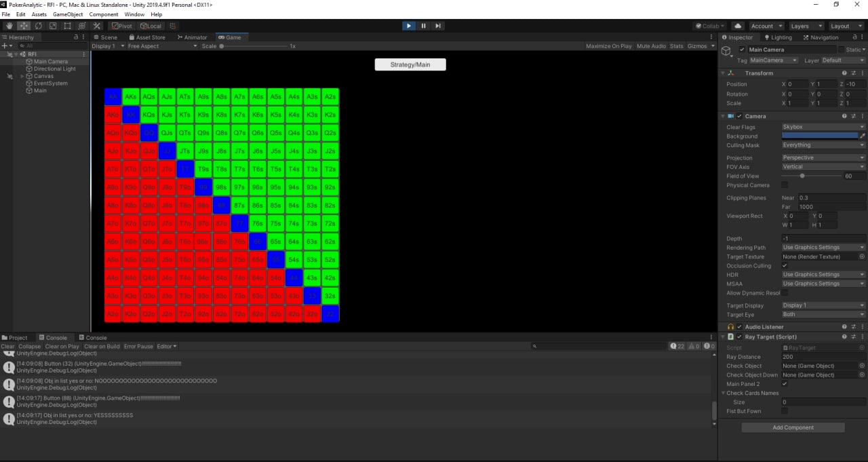Lock the Inspector panel
This screenshot has height=462, width=868.
853,37
